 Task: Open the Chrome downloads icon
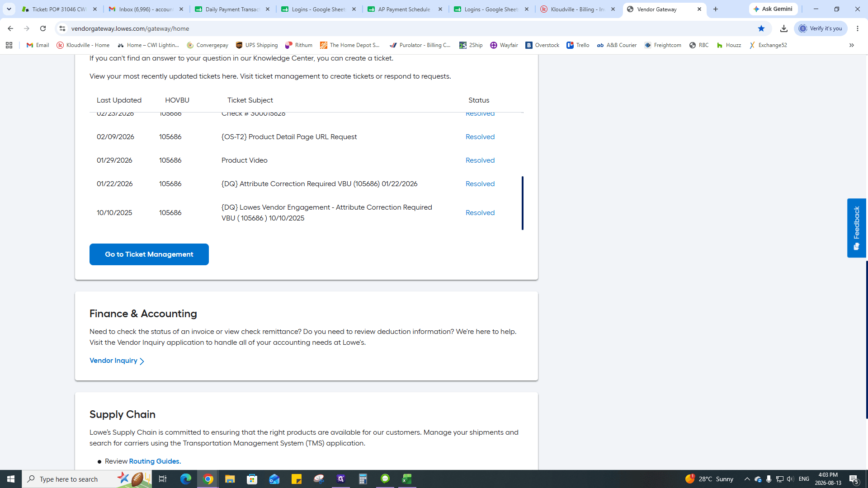click(784, 28)
